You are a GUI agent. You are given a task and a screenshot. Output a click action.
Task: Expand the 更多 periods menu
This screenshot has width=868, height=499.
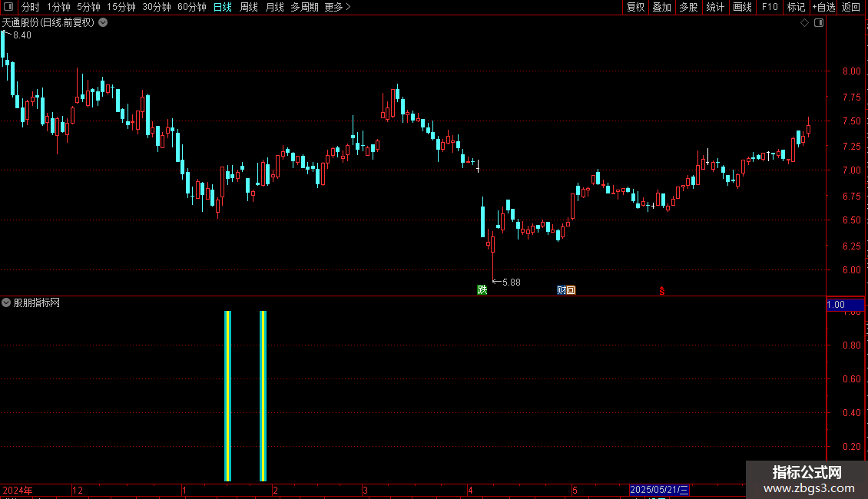(338, 7)
